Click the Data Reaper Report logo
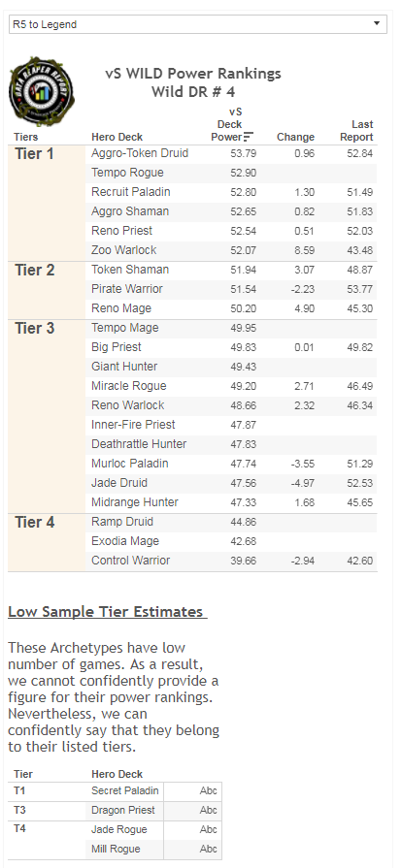Screen dimensions: 402x868 (42, 91)
